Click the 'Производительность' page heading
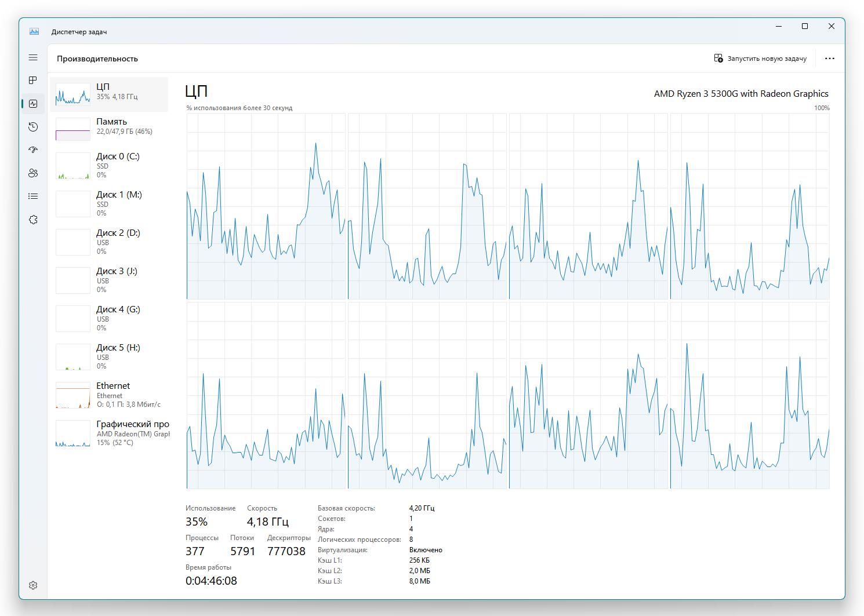The height and width of the screenshot is (616, 864). pos(97,59)
